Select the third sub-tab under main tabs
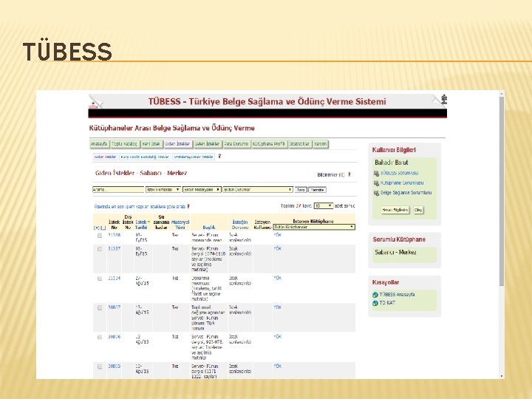This screenshot has width=532, height=399. (194, 157)
